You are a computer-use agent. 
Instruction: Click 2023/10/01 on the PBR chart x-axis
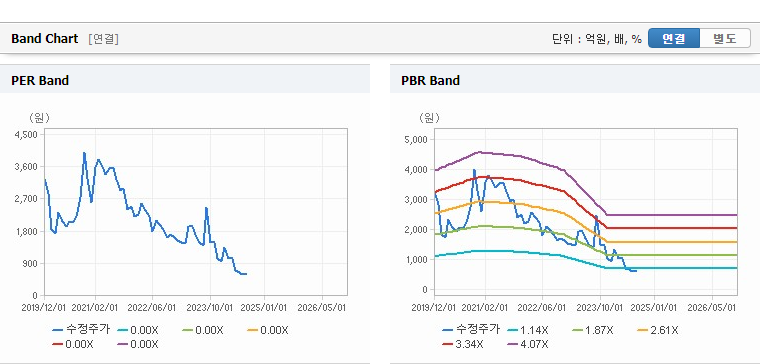600,308
